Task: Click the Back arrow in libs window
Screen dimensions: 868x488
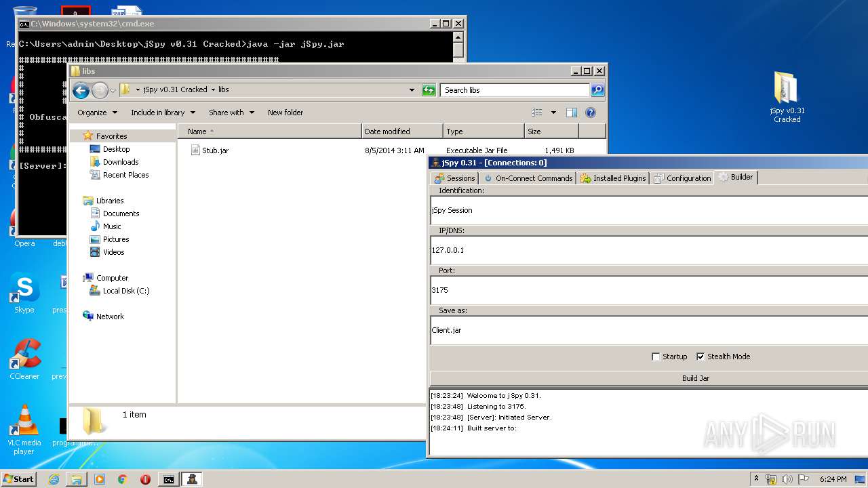Action: tap(81, 90)
